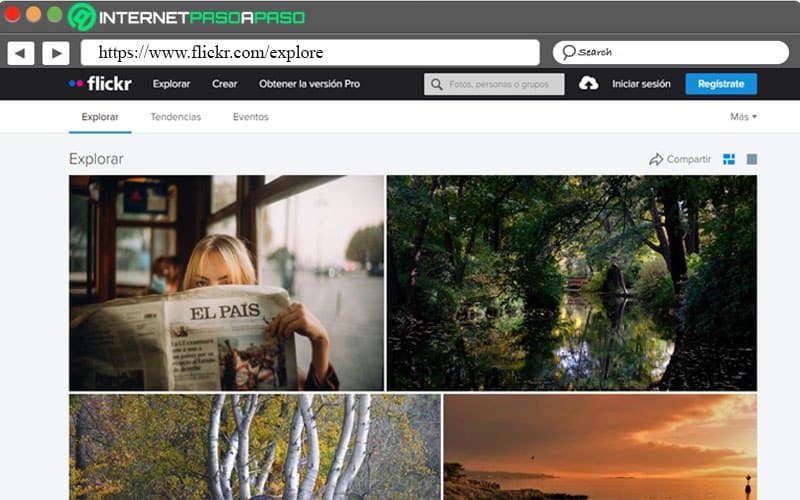Viewport: 800px width, 500px height.
Task: Click Obtener la versión Pro link
Action: coord(309,84)
